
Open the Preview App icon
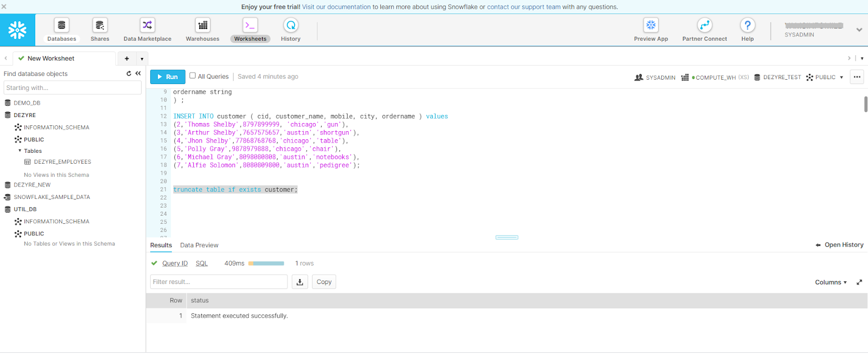(650, 25)
